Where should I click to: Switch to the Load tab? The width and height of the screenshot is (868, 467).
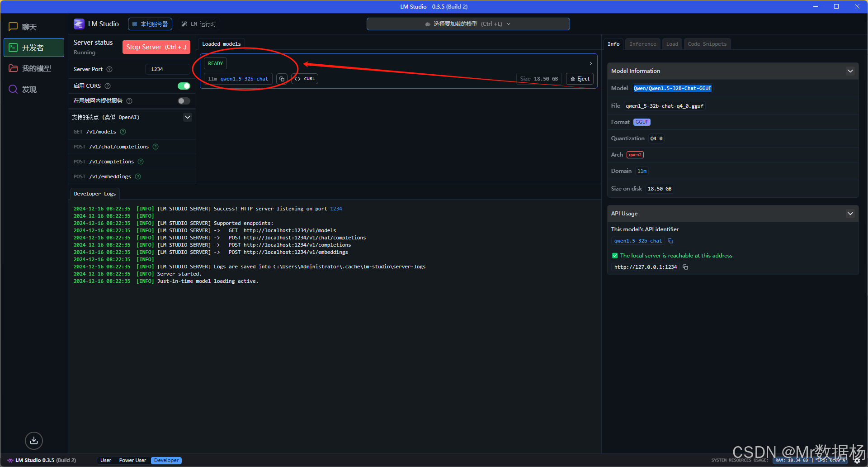tap(672, 44)
